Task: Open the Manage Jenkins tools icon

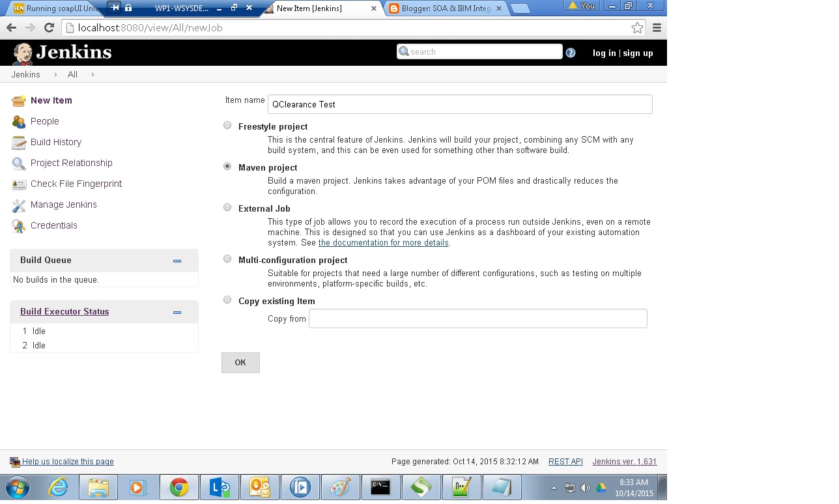Action: coord(19,205)
